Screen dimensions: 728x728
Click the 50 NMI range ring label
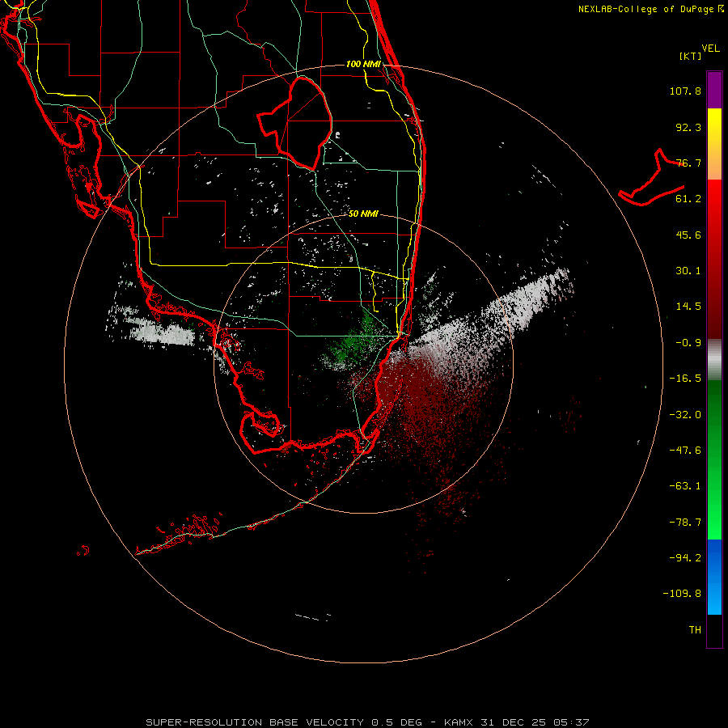pyautogui.click(x=363, y=214)
